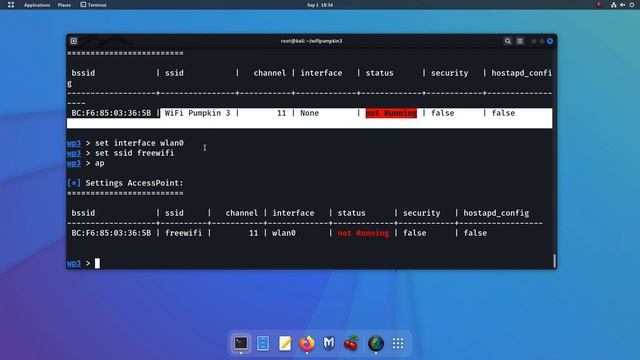Close the terminal window
Image resolution: width=640 pixels, height=360 pixels.
[x=550, y=41]
